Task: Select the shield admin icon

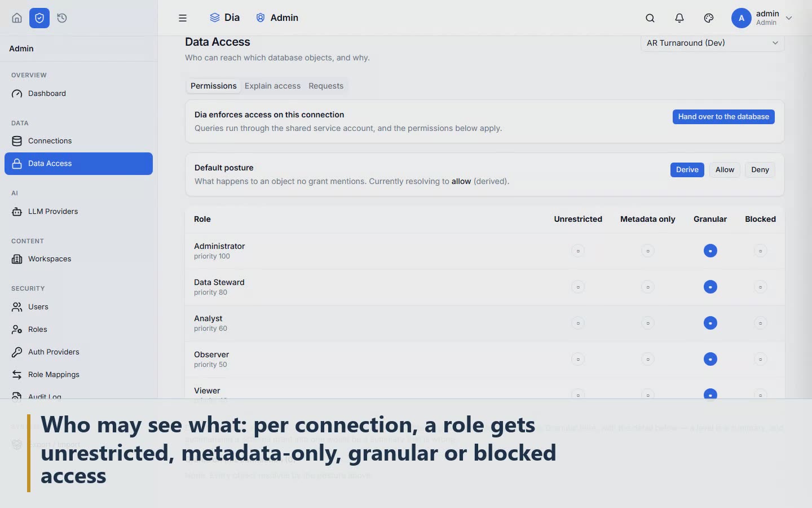Action: click(39, 18)
